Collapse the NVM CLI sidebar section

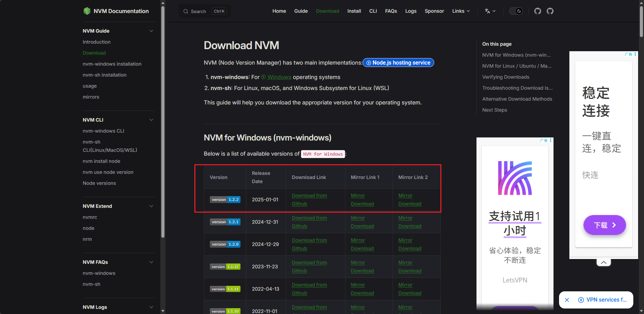tap(151, 120)
